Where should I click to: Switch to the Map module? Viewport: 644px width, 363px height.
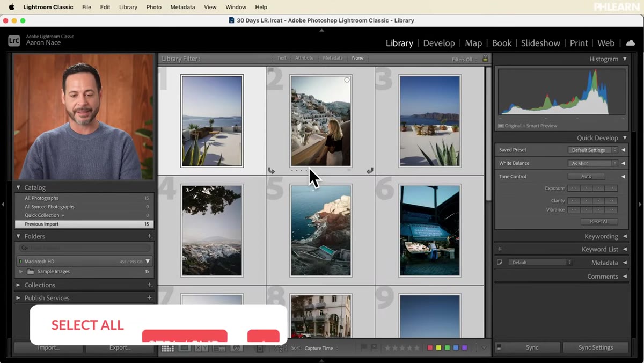[x=473, y=43]
